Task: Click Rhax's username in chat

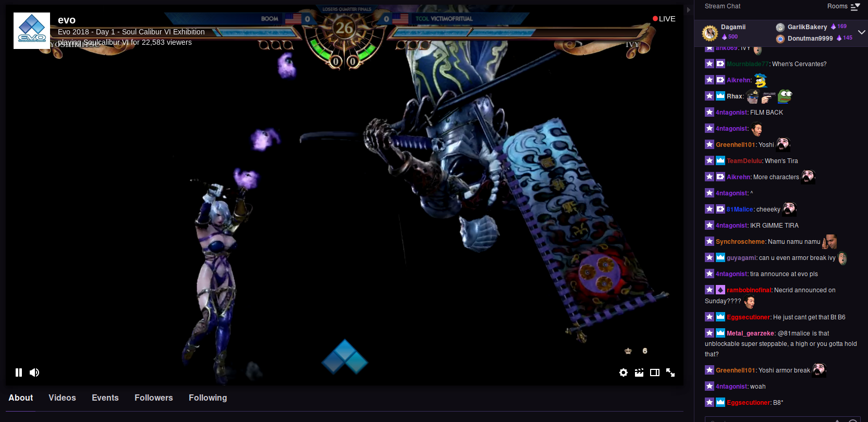Action: click(734, 96)
